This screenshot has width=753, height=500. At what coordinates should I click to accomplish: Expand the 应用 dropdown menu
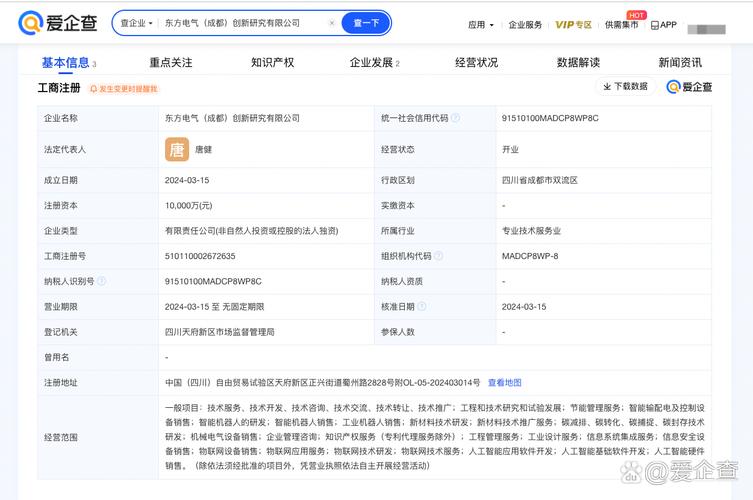coord(481,25)
